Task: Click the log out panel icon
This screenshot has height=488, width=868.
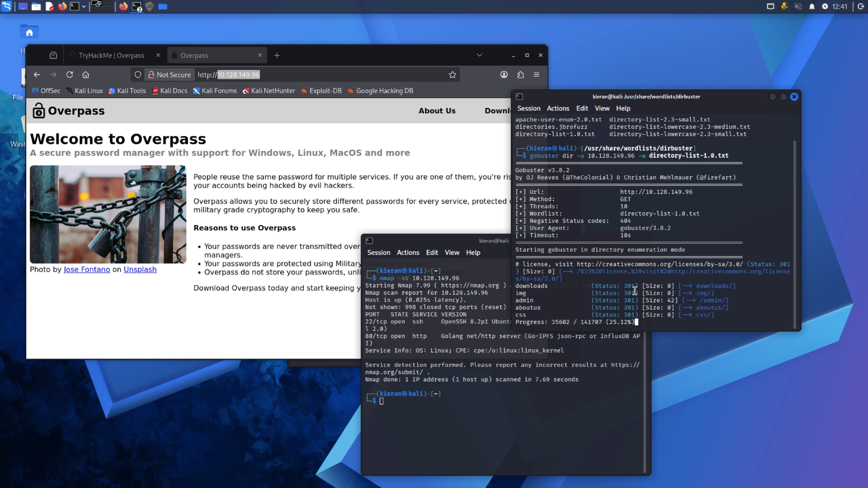Action: (861, 6)
